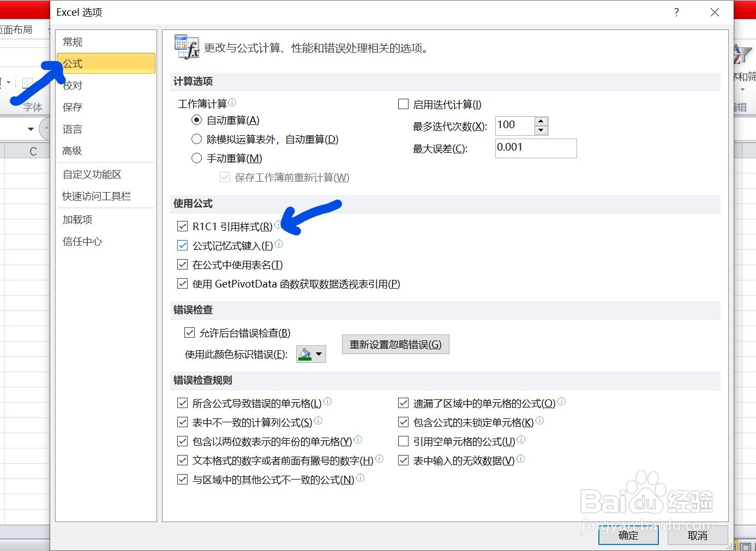Switch to the 高级 options category

(72, 151)
